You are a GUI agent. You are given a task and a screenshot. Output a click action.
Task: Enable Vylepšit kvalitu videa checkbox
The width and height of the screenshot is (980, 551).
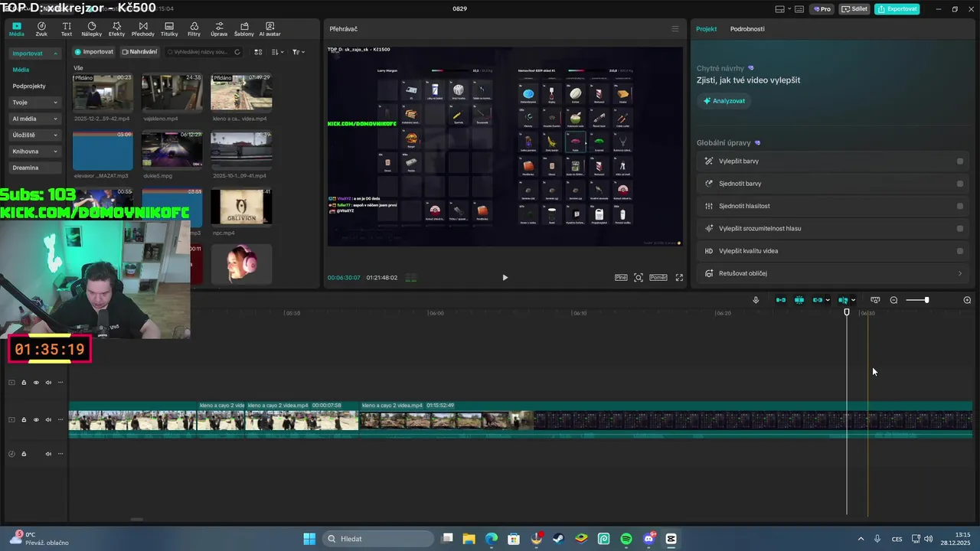tap(960, 251)
